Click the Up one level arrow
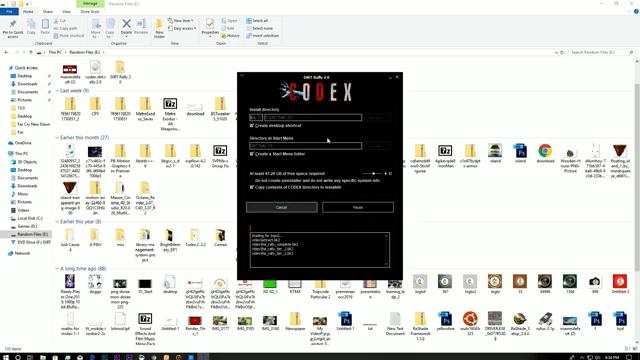The height and width of the screenshot is (360, 640). [x=31, y=52]
